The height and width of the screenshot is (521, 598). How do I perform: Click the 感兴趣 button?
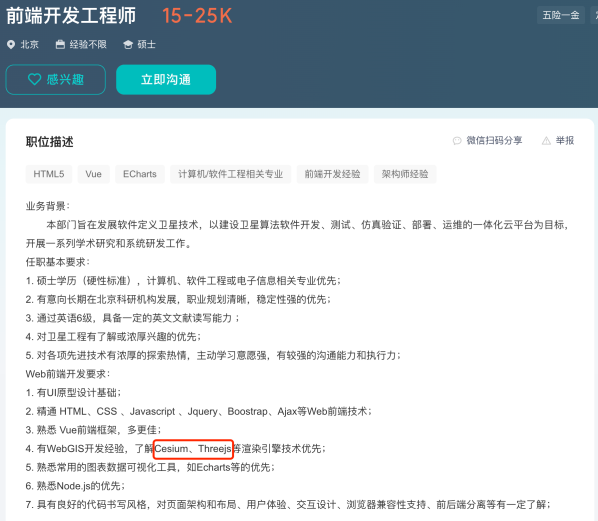pyautogui.click(x=56, y=79)
